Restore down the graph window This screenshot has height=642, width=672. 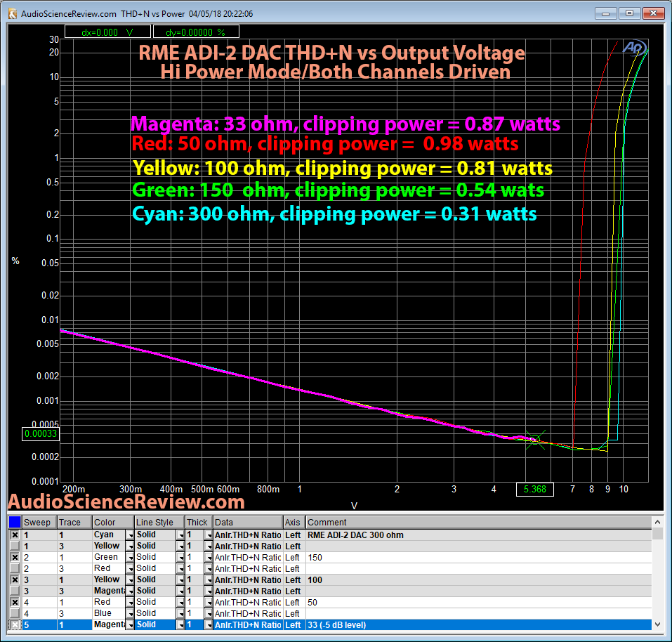click(629, 13)
